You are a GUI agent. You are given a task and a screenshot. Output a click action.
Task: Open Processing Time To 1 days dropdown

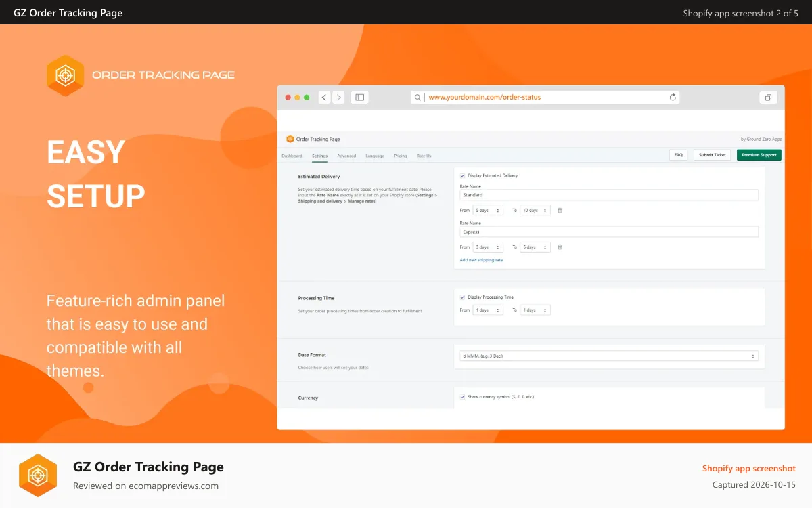(535, 310)
